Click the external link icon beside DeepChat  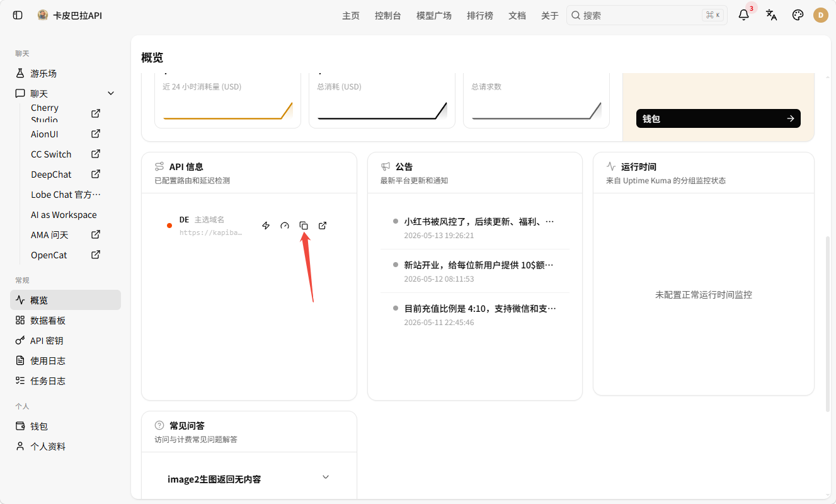point(96,174)
